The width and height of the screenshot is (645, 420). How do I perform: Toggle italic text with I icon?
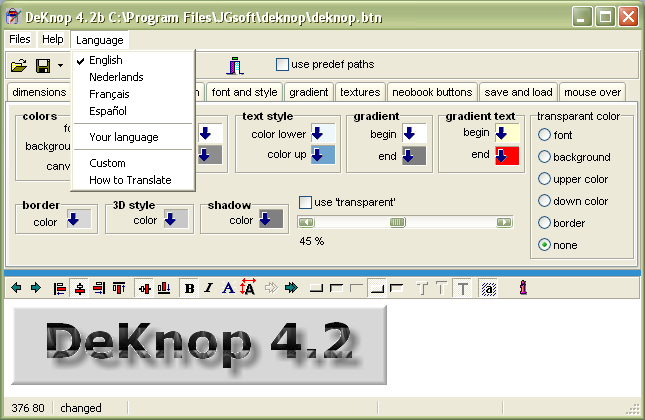pyautogui.click(x=209, y=288)
